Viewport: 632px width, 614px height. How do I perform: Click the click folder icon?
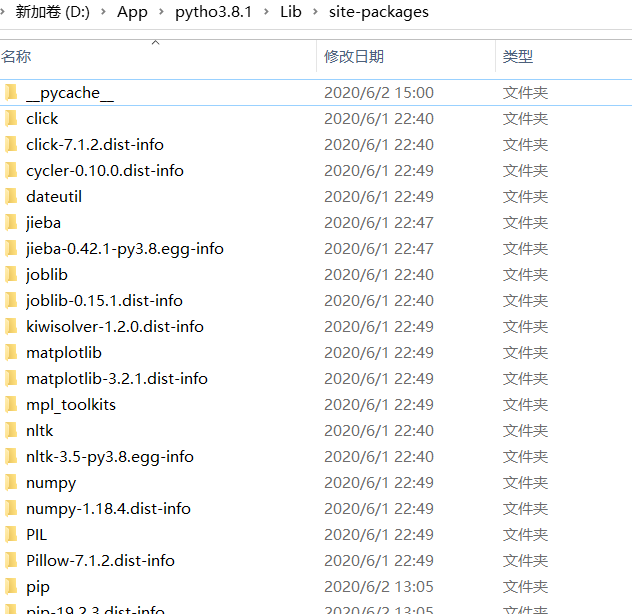pyautogui.click(x=11, y=119)
